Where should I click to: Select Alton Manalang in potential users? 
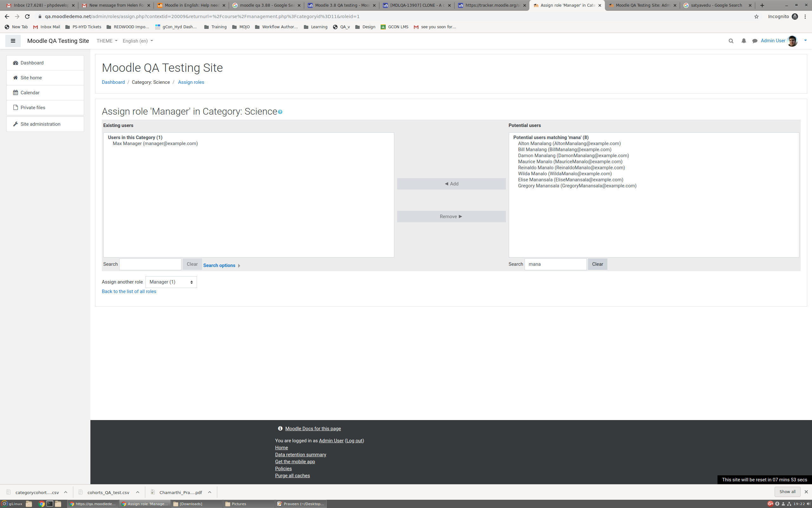tap(569, 144)
